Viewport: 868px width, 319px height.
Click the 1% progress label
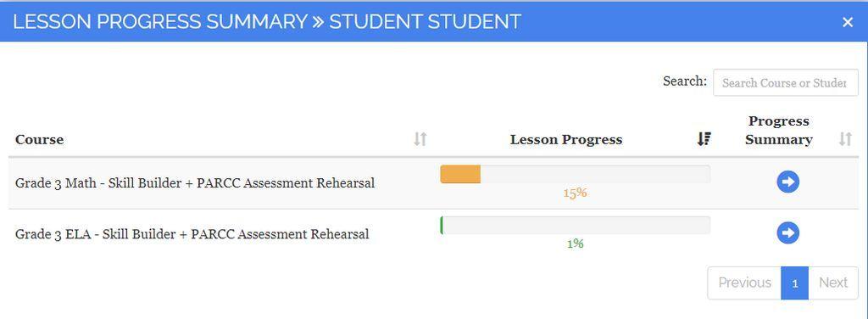tap(576, 243)
